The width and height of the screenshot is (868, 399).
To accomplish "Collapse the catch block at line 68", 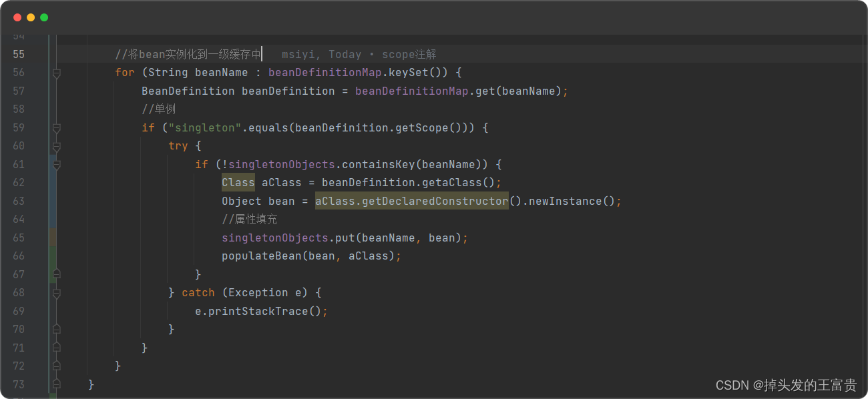I will [x=57, y=293].
